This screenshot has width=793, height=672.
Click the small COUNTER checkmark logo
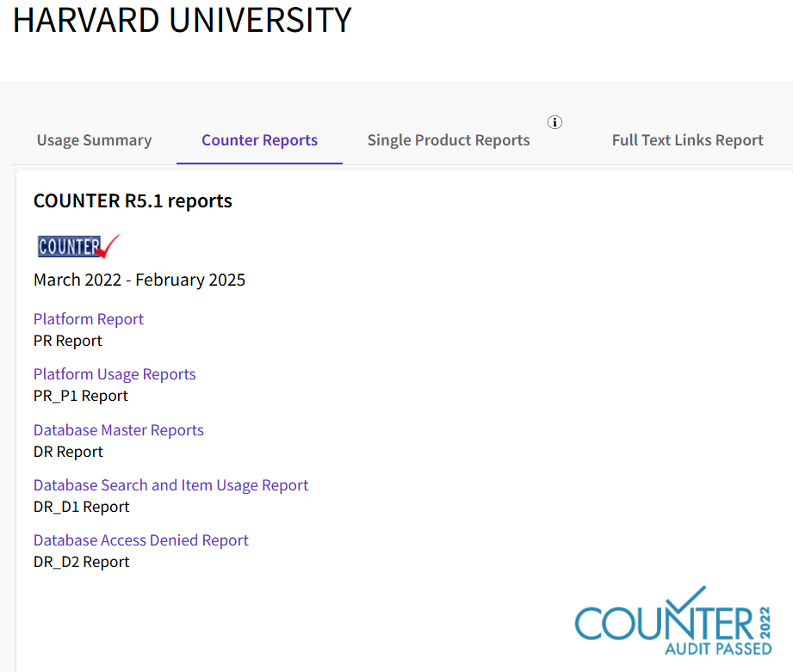click(79, 247)
